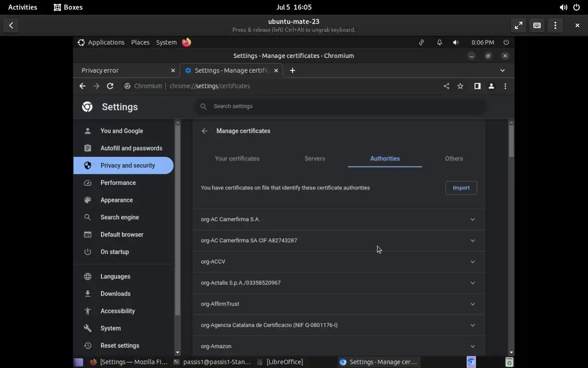
Task: Bookmark this tab with star icon
Action: pos(460,86)
